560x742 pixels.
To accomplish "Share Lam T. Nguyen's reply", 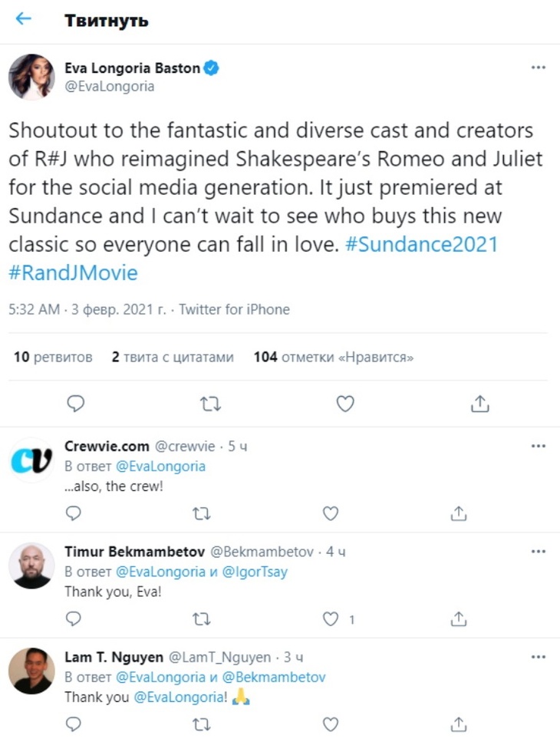I will [x=459, y=724].
